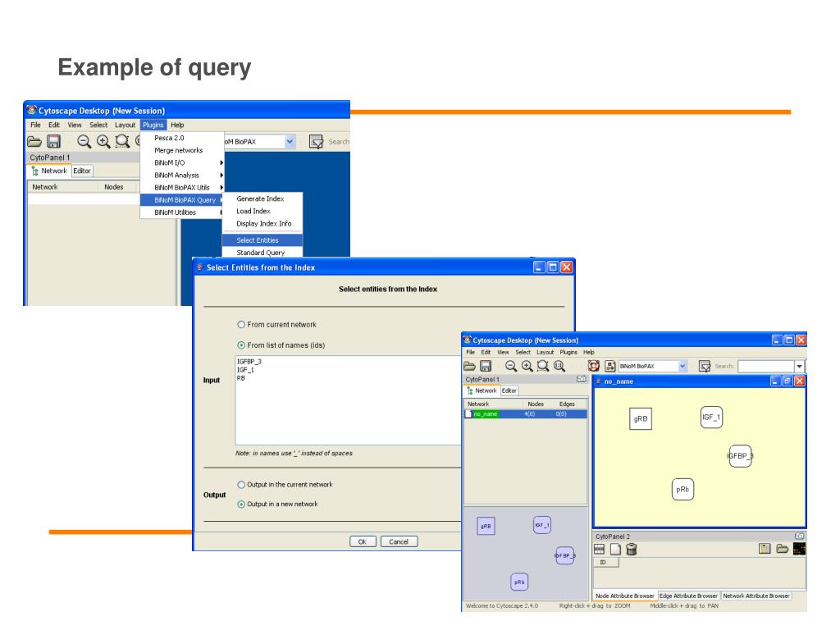This screenshot has width=840, height=630.
Task: Choose 'Output in the current network' option
Action: [241, 485]
